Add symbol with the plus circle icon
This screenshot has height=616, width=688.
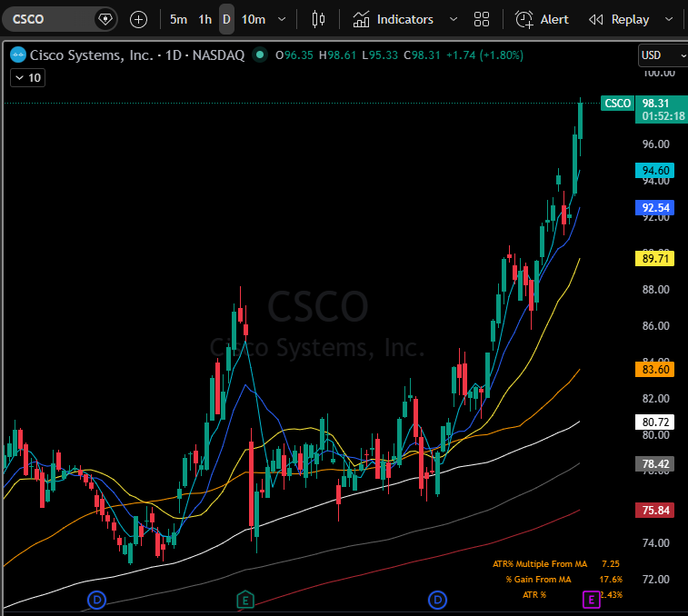(139, 19)
